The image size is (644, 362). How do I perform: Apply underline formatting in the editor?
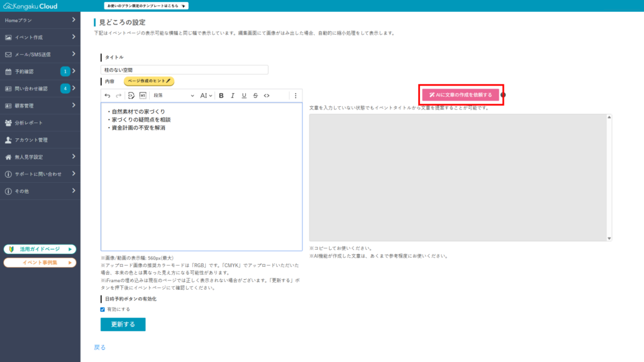pyautogui.click(x=243, y=96)
